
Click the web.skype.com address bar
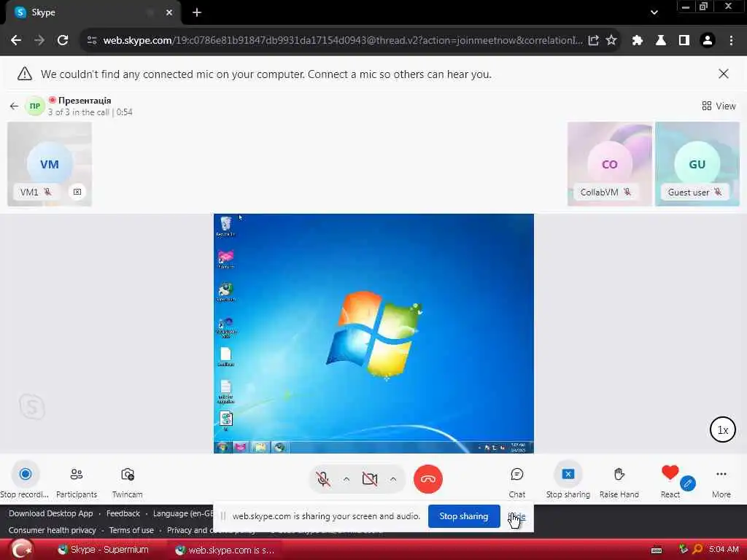343,41
